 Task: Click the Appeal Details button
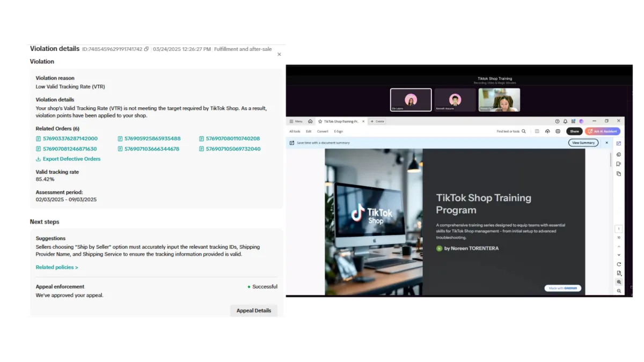coord(254,311)
